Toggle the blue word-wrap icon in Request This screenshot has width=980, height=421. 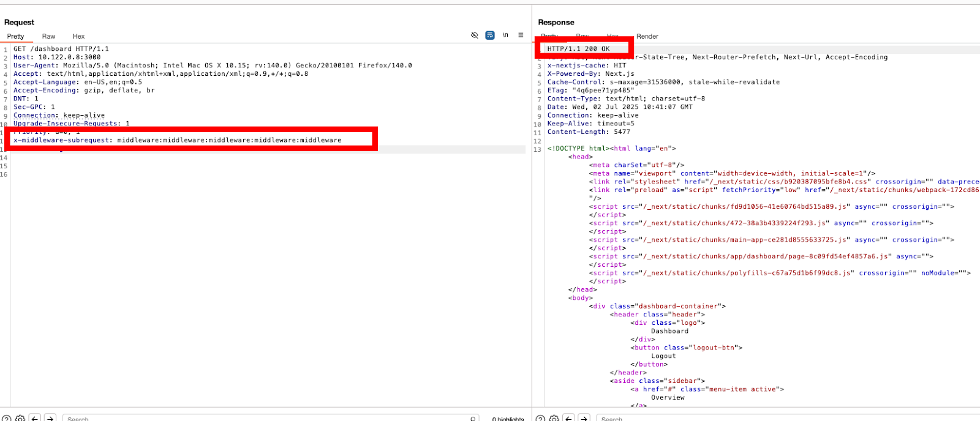pyautogui.click(x=490, y=35)
